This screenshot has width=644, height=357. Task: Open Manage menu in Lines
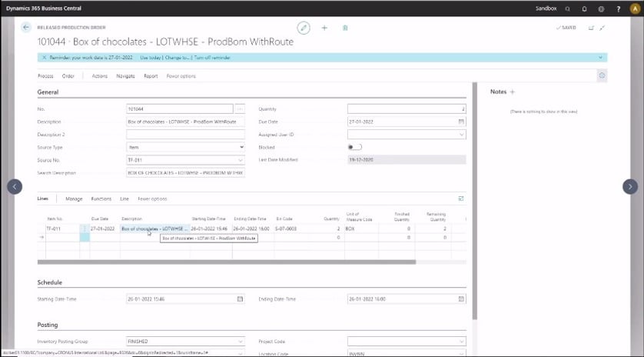click(74, 199)
